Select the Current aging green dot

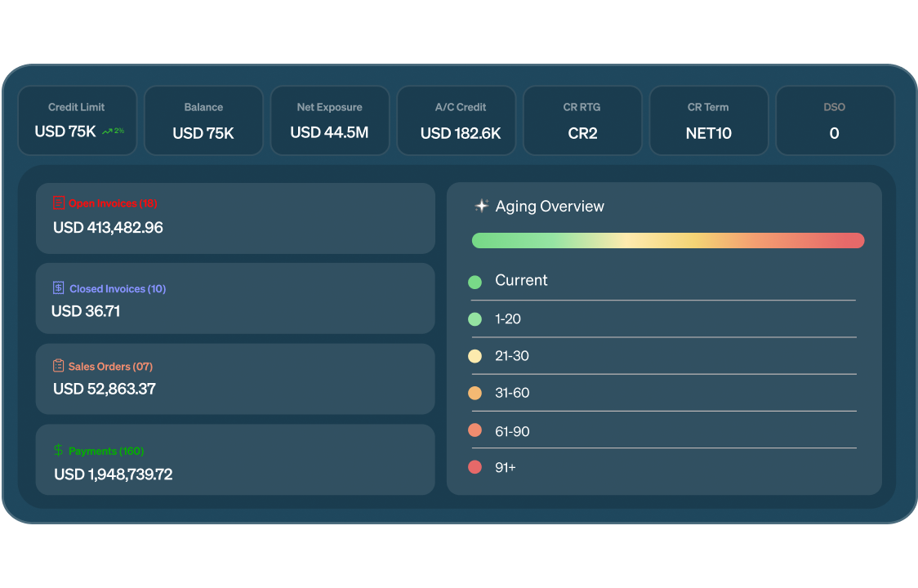pyautogui.click(x=475, y=283)
